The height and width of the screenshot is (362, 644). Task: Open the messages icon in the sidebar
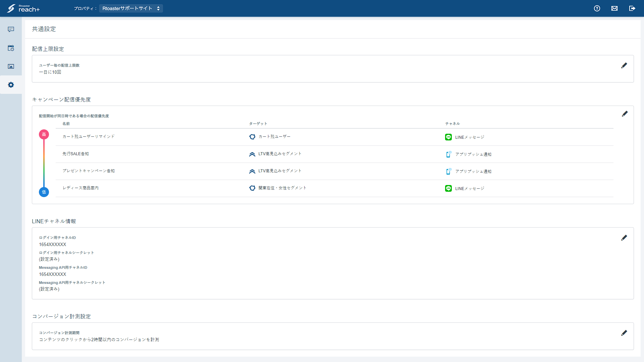pos(11,29)
